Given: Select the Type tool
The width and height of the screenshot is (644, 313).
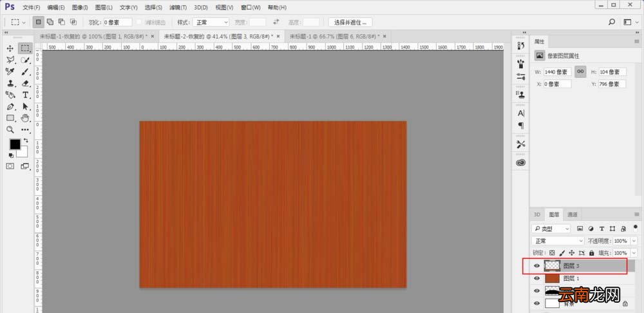Looking at the screenshot, I should [26, 95].
